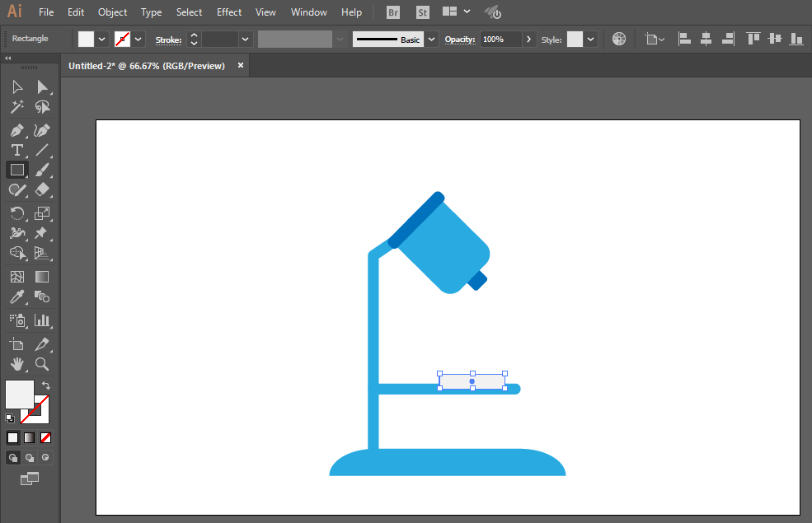Select the Eraser tool
Viewport: 812px width, 523px height.
[42, 190]
